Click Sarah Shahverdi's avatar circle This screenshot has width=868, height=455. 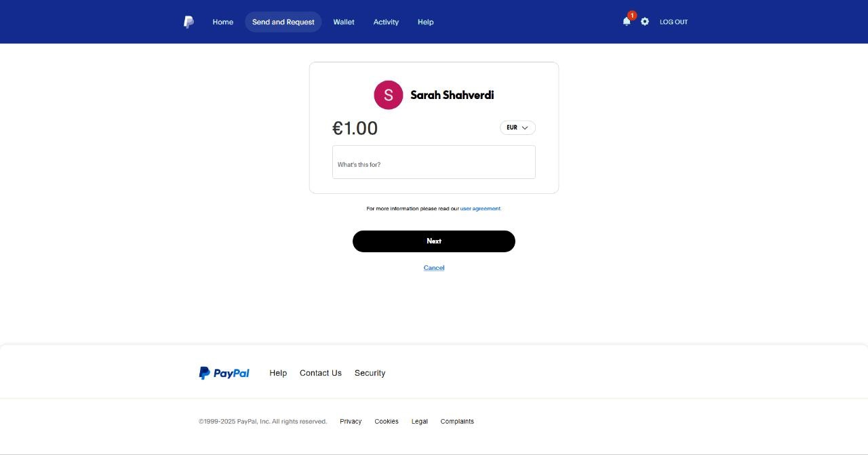(x=389, y=95)
